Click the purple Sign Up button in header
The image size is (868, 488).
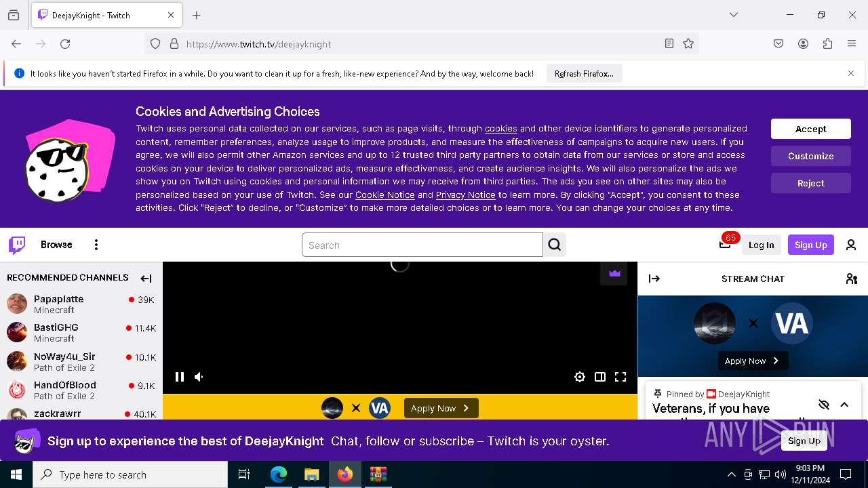click(811, 245)
